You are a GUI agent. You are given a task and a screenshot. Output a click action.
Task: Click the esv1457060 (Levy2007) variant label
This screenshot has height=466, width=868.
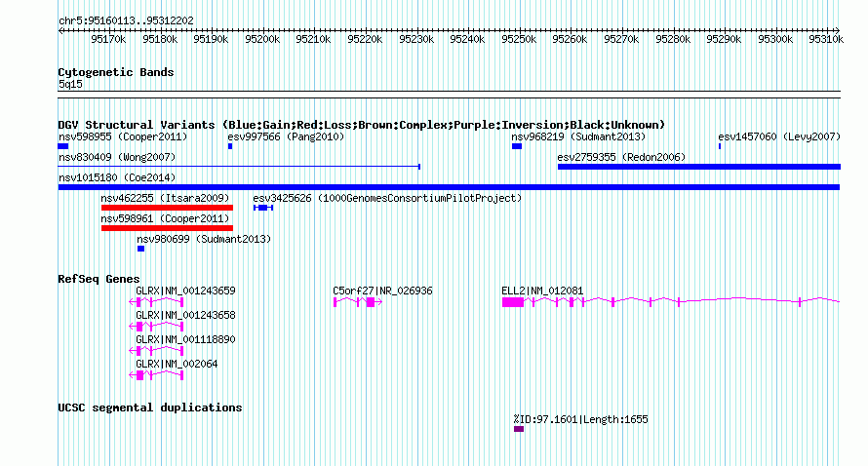pyautogui.click(x=779, y=136)
